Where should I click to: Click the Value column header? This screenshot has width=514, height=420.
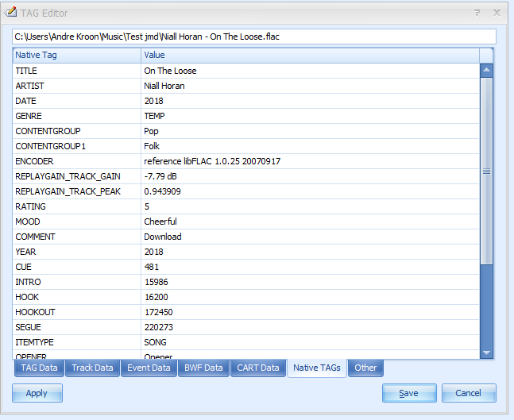(310, 55)
